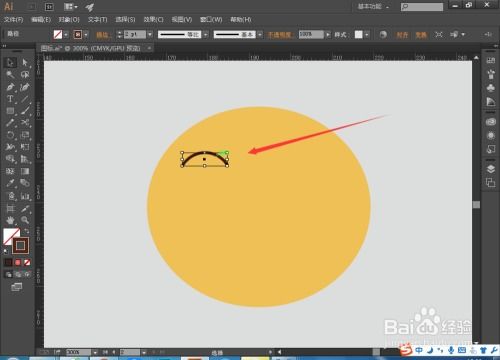This screenshot has width=500, height=360.
Task: Switch to Gradient color mode
Action: (x=18, y=262)
